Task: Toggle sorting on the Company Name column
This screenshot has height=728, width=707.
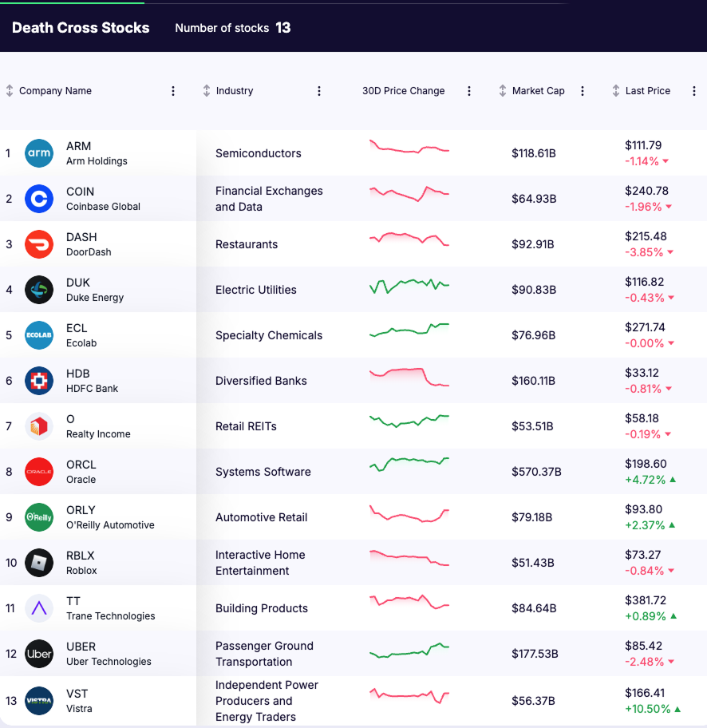Action: (8, 90)
